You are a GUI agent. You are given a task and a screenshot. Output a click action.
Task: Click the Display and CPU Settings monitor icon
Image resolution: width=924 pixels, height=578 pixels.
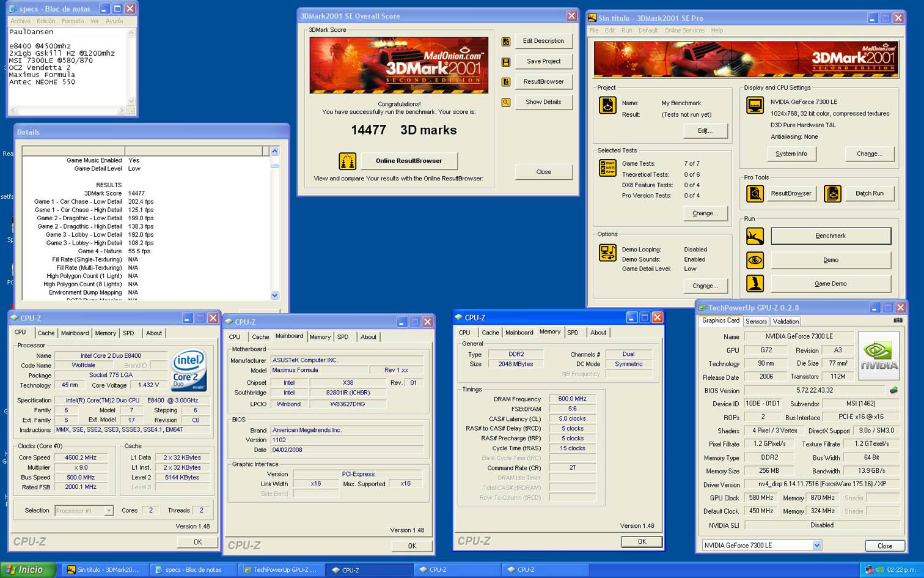click(x=755, y=105)
